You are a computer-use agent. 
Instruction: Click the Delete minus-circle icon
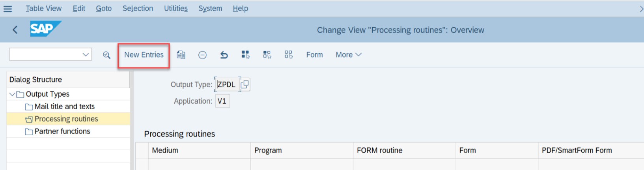click(x=202, y=55)
